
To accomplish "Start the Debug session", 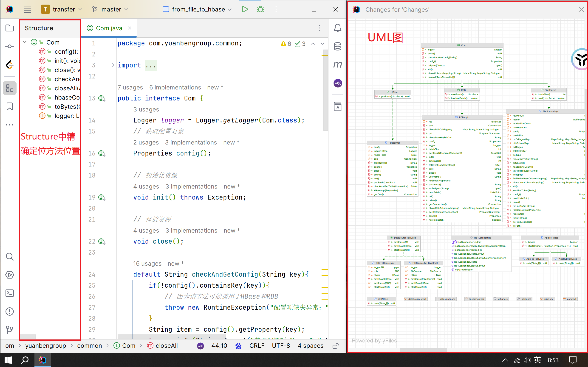I will 260,9.
